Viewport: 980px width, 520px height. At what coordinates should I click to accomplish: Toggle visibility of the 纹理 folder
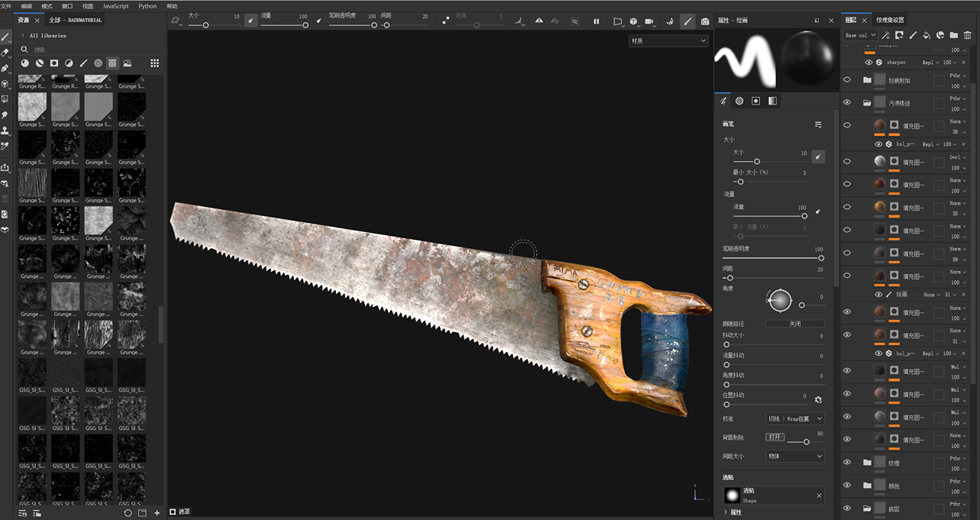point(846,462)
